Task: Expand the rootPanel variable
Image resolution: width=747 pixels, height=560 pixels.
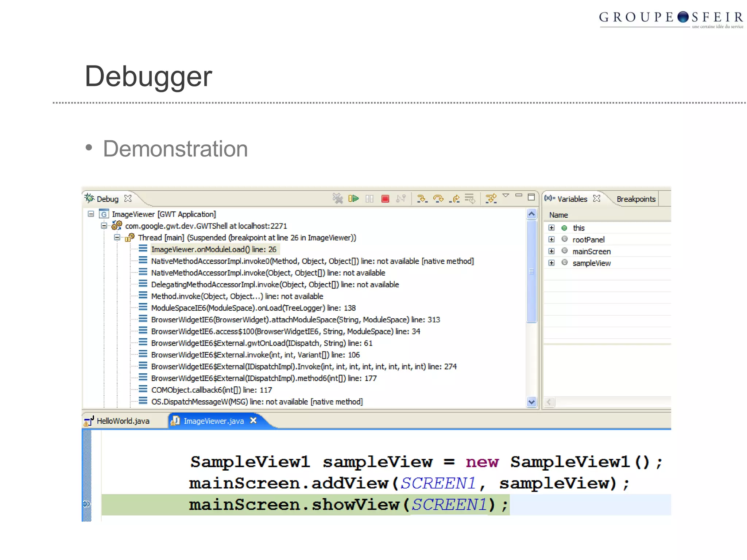Action: [551, 240]
